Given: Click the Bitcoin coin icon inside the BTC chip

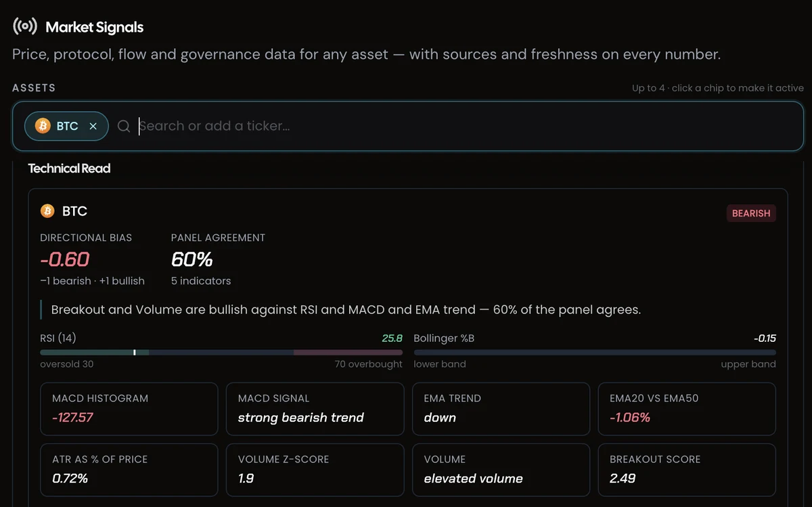Looking at the screenshot, I should 43,126.
